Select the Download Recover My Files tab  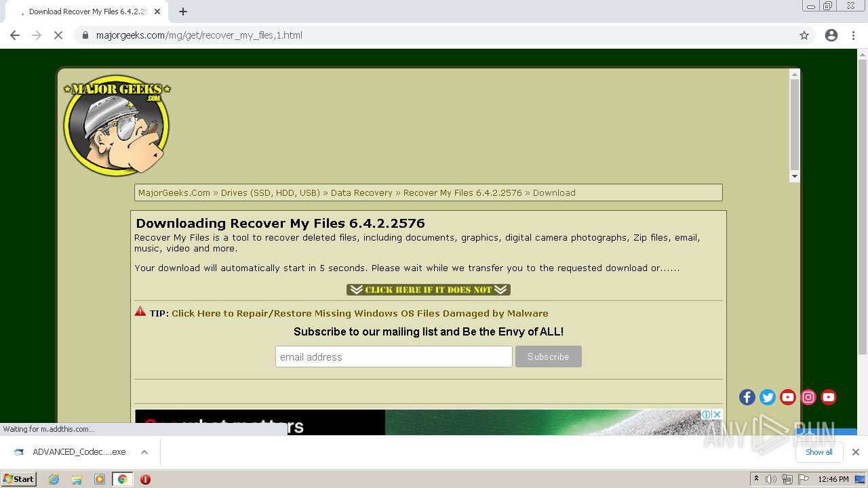point(86,12)
